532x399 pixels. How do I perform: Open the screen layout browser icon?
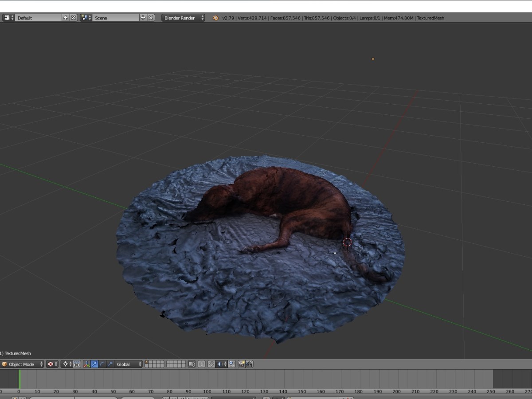[9, 18]
